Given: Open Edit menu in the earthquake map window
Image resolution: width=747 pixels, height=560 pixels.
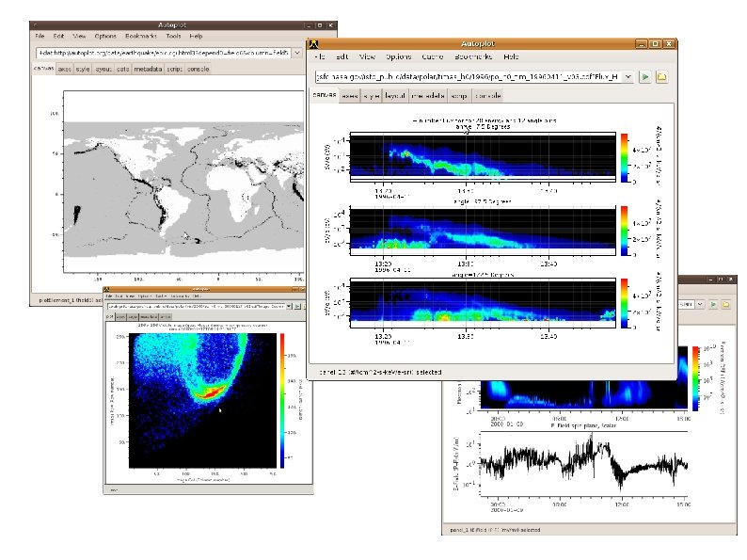Looking at the screenshot, I should click(58, 36).
